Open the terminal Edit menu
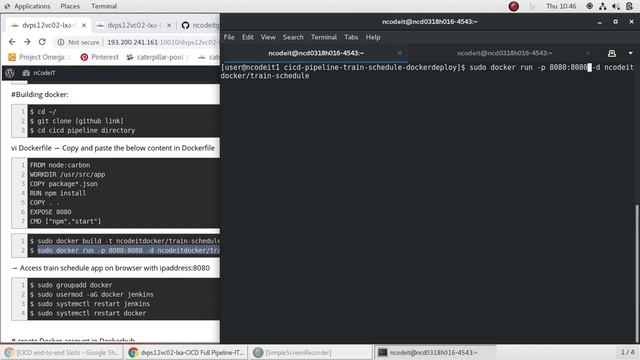The image size is (640, 360). coord(247,37)
